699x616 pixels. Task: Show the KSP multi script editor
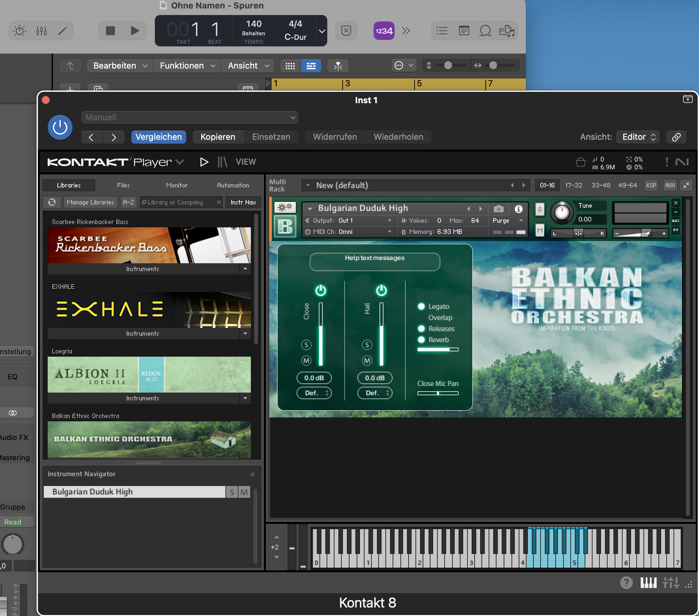coord(651,186)
